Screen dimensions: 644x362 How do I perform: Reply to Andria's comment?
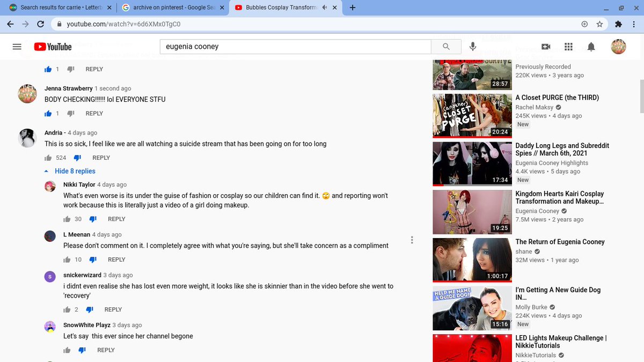click(101, 158)
